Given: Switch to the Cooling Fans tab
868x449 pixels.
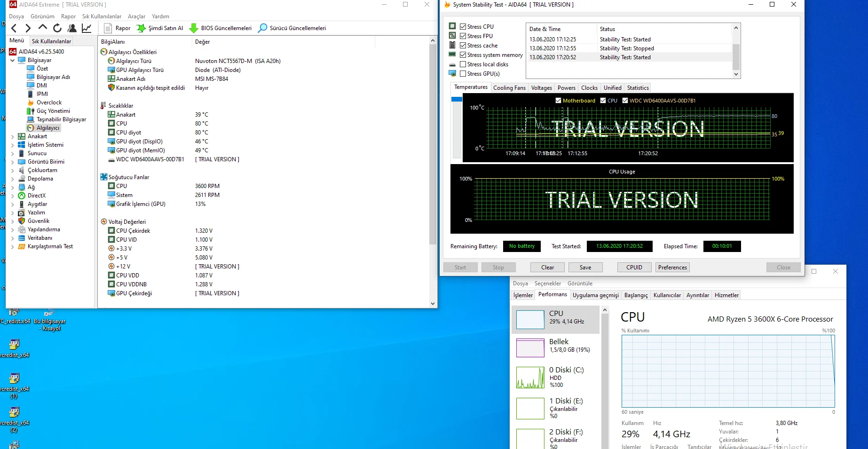Looking at the screenshot, I should [509, 88].
